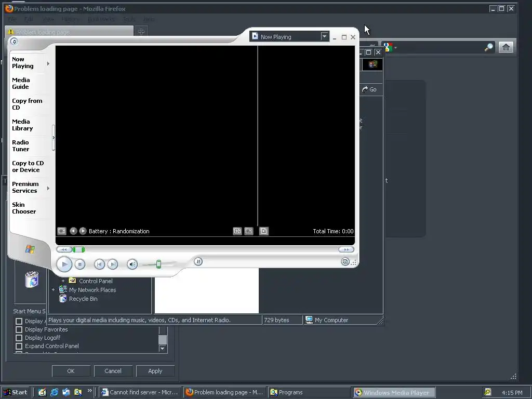532x399 pixels.
Task: Expand the Quick Launch overflow chevron
Action: click(x=89, y=391)
